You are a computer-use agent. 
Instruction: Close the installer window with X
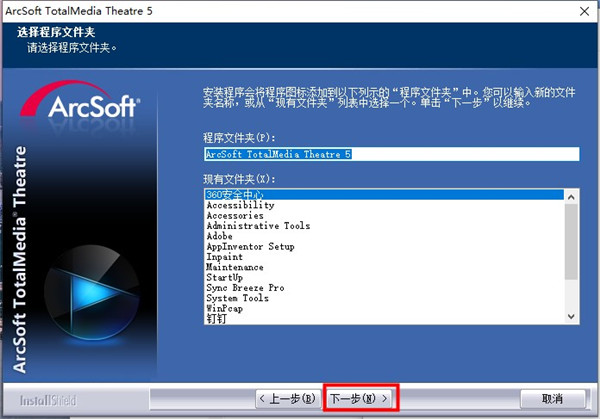pyautogui.click(x=578, y=10)
